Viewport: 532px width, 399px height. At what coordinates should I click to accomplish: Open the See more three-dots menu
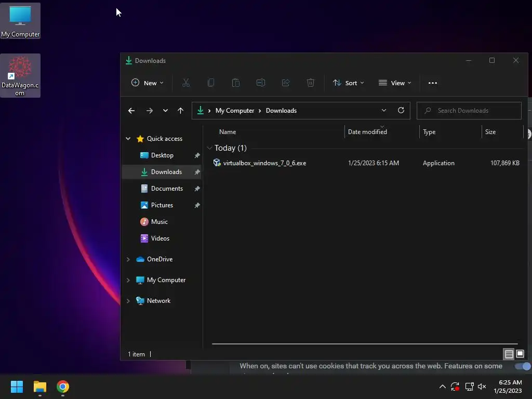[x=433, y=83]
